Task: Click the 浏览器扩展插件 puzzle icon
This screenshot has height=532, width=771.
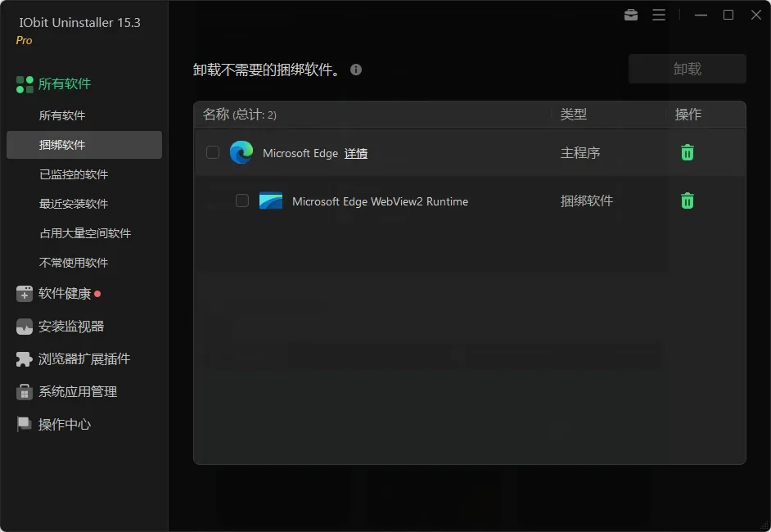Action: tap(24, 359)
